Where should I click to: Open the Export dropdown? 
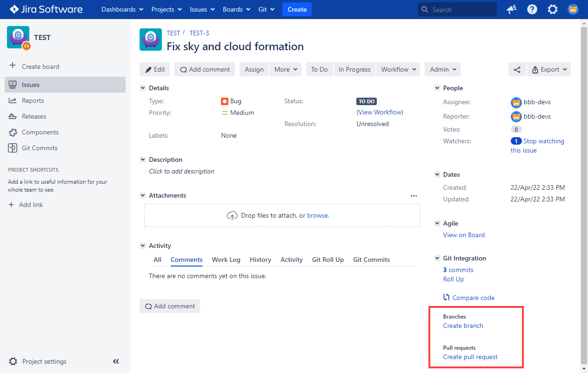coord(549,69)
